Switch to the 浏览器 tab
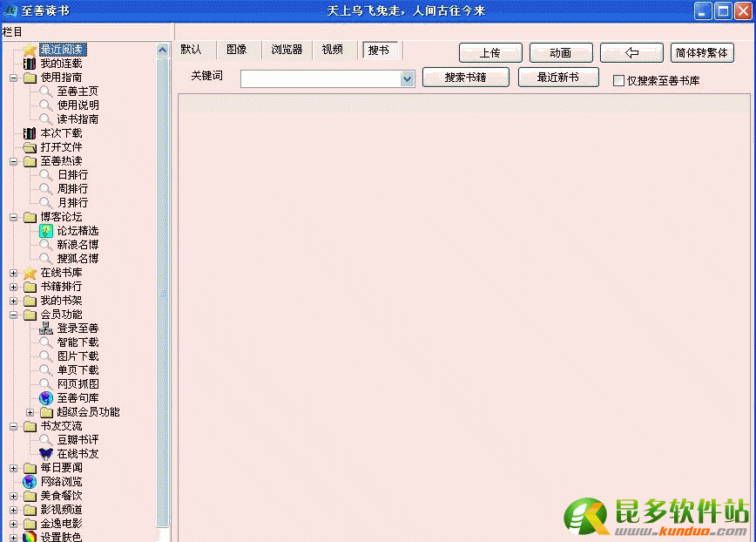The width and height of the screenshot is (756, 542). pos(287,50)
